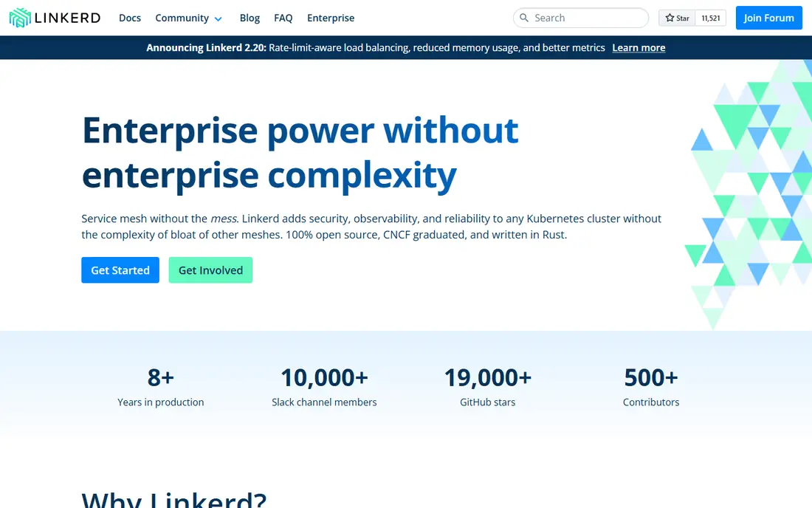Click the GitHub Star button

[x=677, y=18]
